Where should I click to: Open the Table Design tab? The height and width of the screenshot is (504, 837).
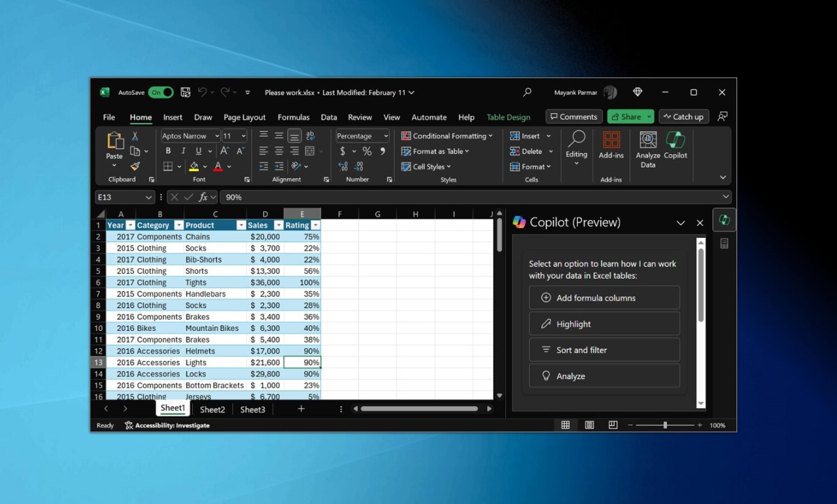click(x=508, y=117)
